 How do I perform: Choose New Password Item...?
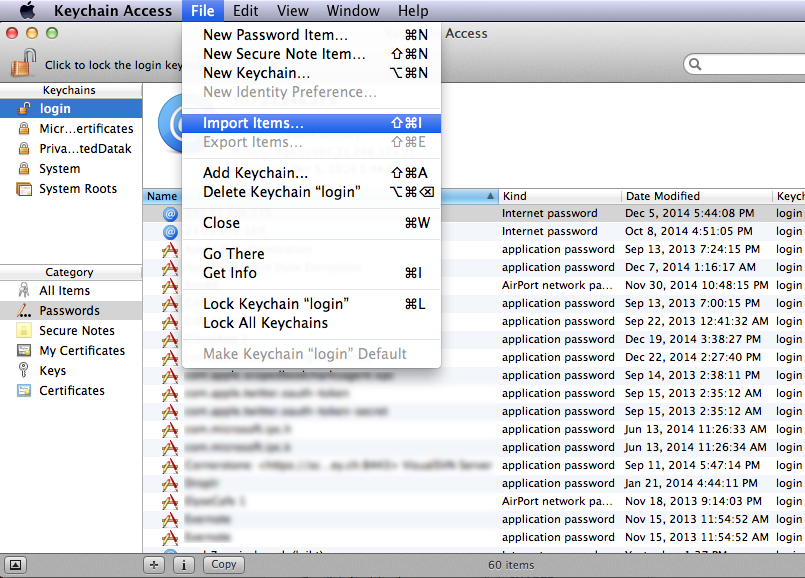tap(311, 35)
